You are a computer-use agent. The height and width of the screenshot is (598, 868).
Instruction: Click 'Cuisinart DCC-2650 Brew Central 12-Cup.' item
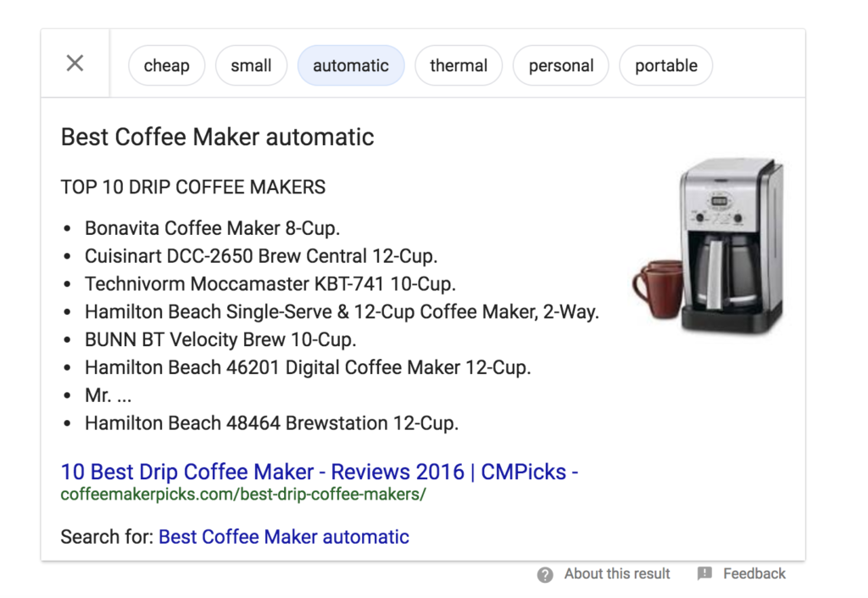[261, 256]
